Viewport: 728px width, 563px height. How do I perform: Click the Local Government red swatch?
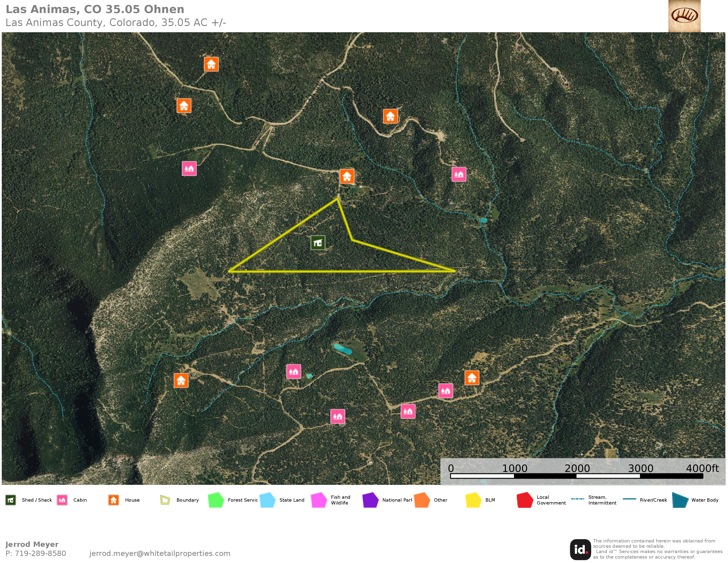tap(525, 500)
